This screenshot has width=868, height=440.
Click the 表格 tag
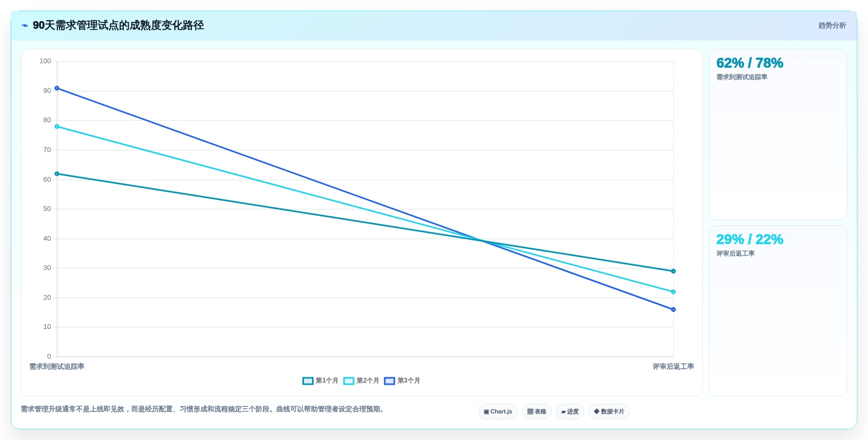click(537, 412)
